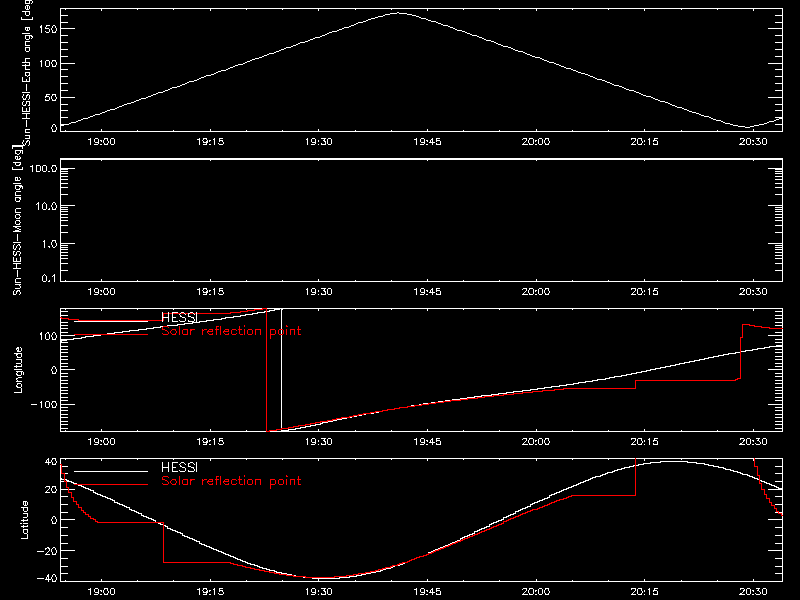The height and width of the screenshot is (600, 800).
Task: Click the 40 tick on Latitude axis
Action: [52, 462]
